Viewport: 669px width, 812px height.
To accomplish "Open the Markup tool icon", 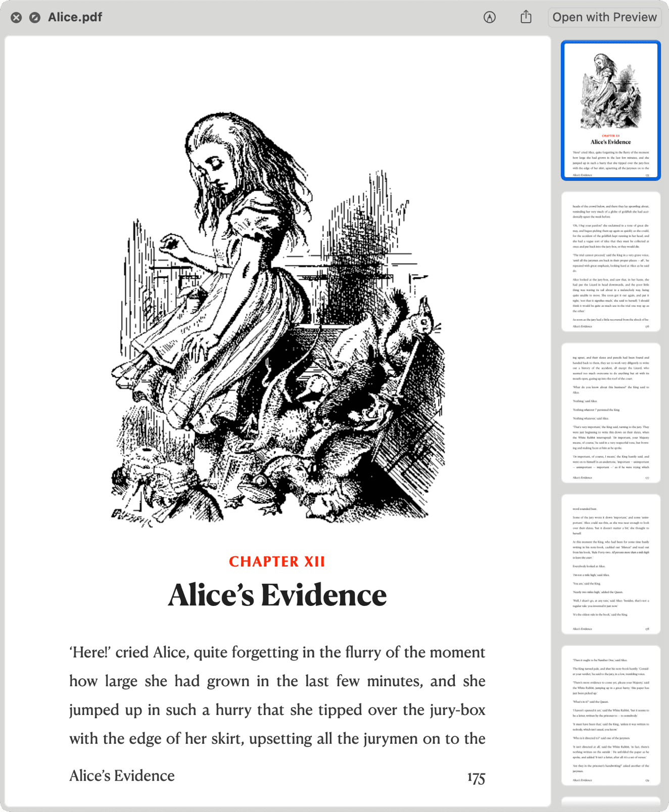I will coord(490,17).
